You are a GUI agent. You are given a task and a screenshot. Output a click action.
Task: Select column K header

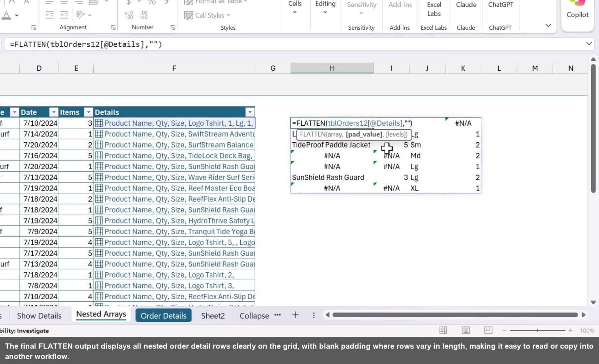pyautogui.click(x=463, y=68)
